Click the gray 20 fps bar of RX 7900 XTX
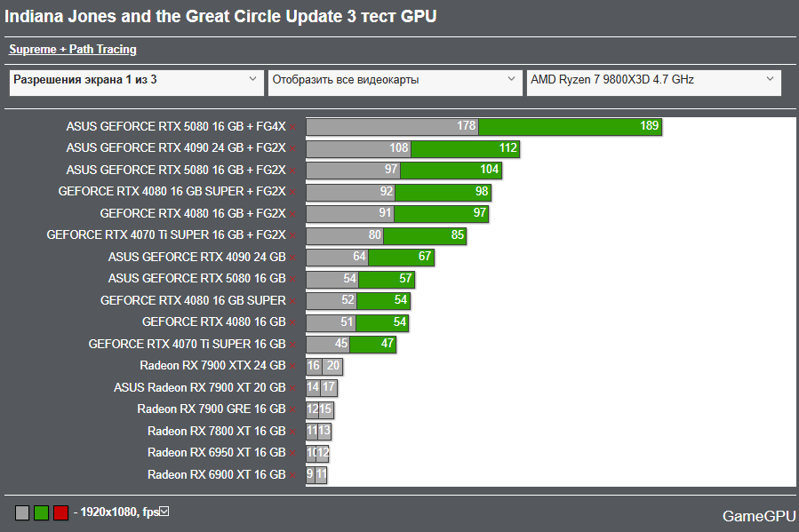The width and height of the screenshot is (799, 532). 332,366
